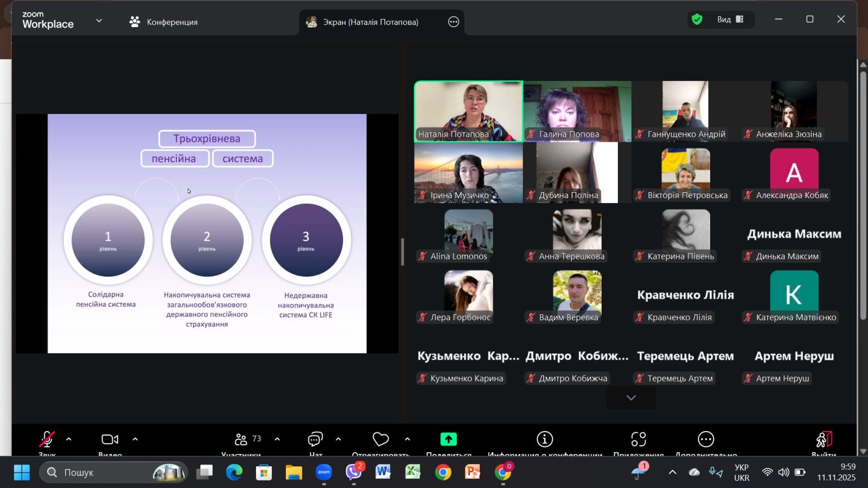Open Zoom Workplace dropdown chevron
Viewport: 868px width, 488px height.
(x=99, y=21)
